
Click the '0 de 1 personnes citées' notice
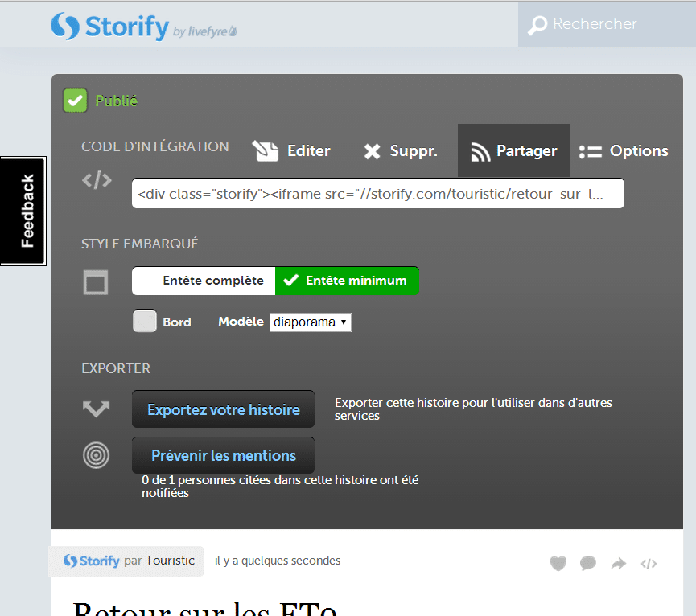click(x=280, y=486)
